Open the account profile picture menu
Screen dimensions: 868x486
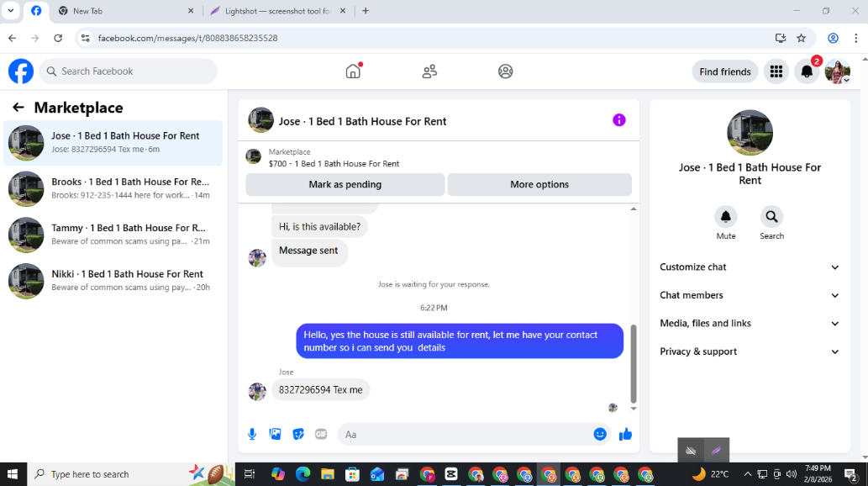[838, 71]
